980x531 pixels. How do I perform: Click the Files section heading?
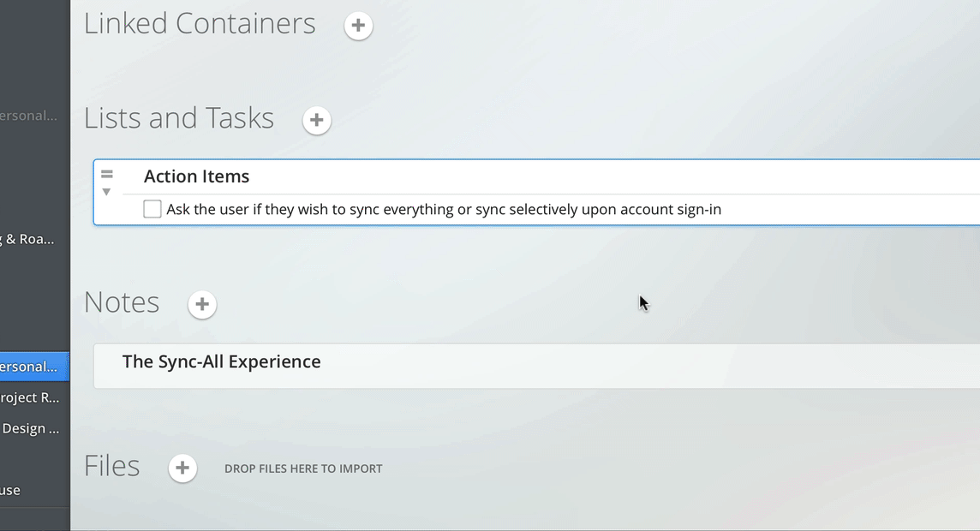(x=112, y=466)
